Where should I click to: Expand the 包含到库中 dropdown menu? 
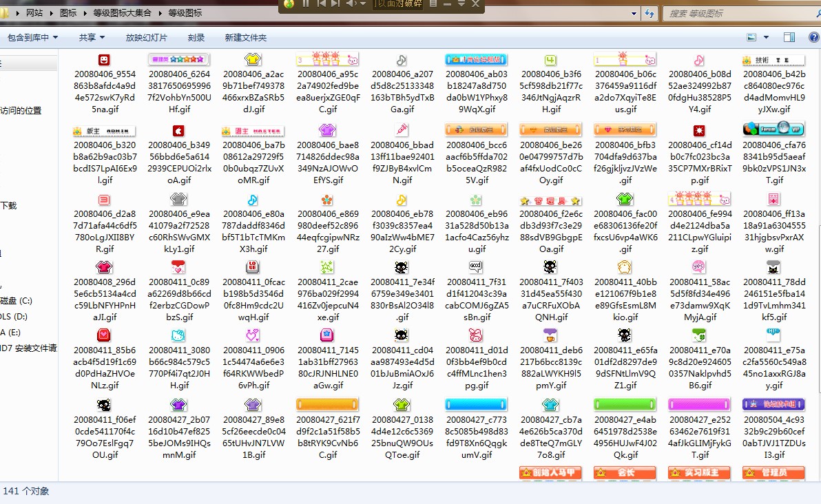[x=32, y=38]
